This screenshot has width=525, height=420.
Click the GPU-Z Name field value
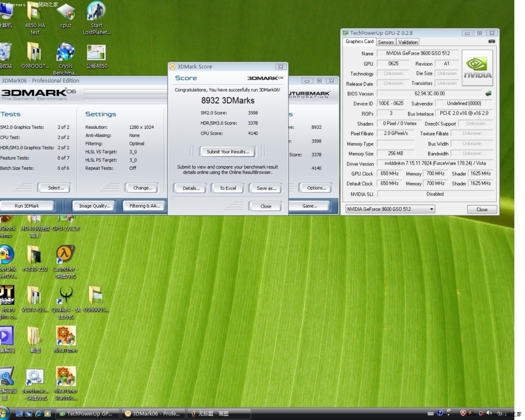click(x=417, y=53)
